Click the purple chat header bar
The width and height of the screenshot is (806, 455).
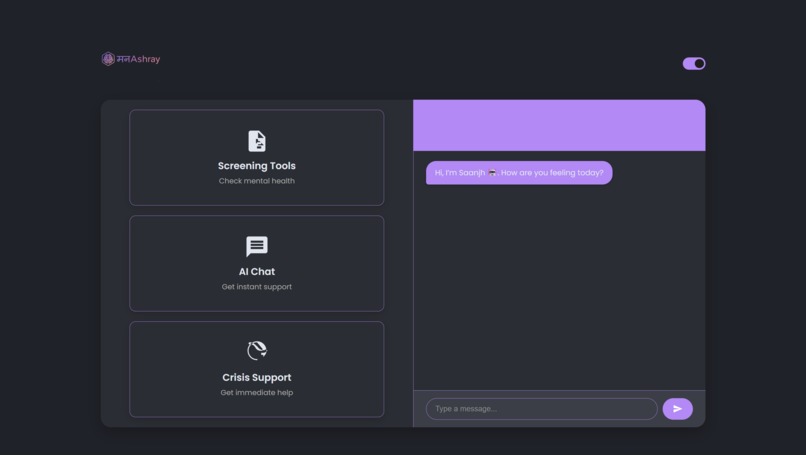pyautogui.click(x=559, y=125)
